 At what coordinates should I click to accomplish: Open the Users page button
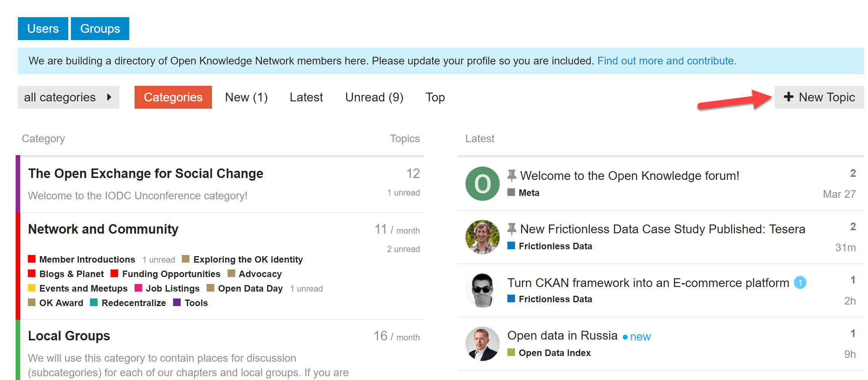(43, 29)
